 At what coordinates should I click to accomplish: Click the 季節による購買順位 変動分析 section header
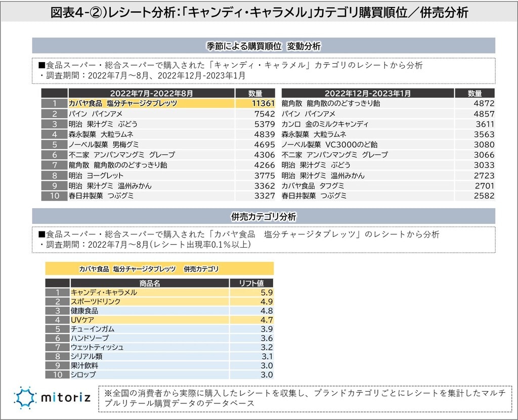pos(263,46)
